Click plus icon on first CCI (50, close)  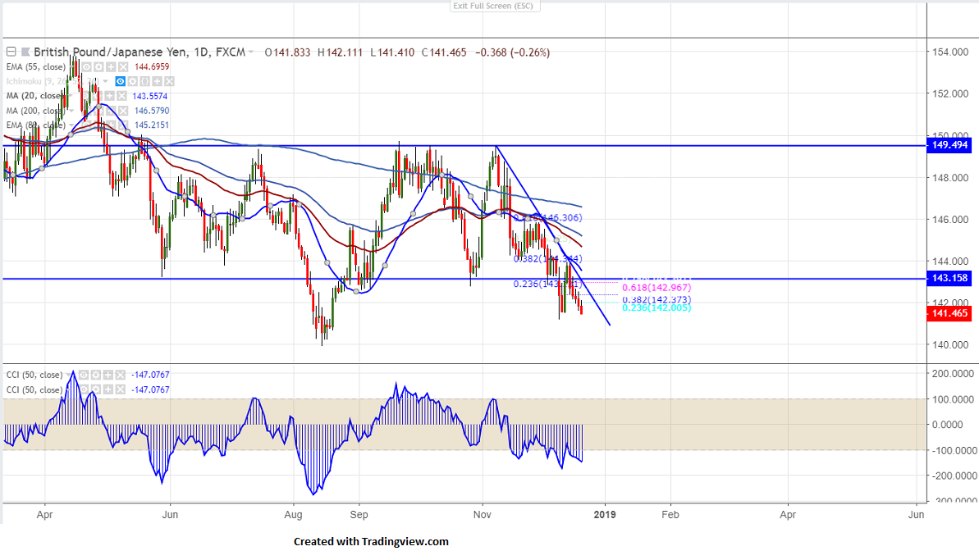click(x=108, y=375)
